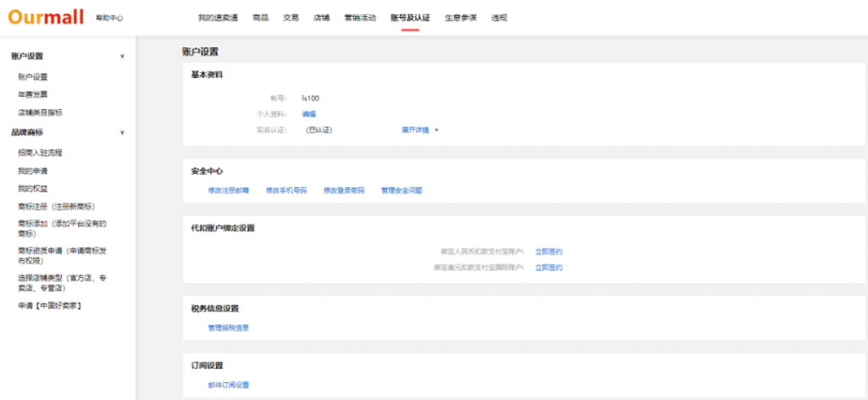Open 帮助中心 link beside the logo
This screenshot has height=400, width=868.
109,18
